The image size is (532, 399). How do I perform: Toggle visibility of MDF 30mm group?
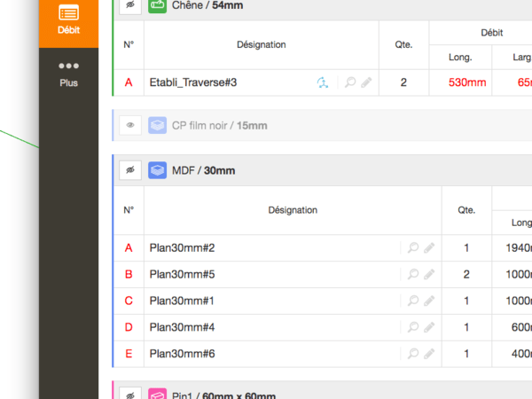click(130, 169)
